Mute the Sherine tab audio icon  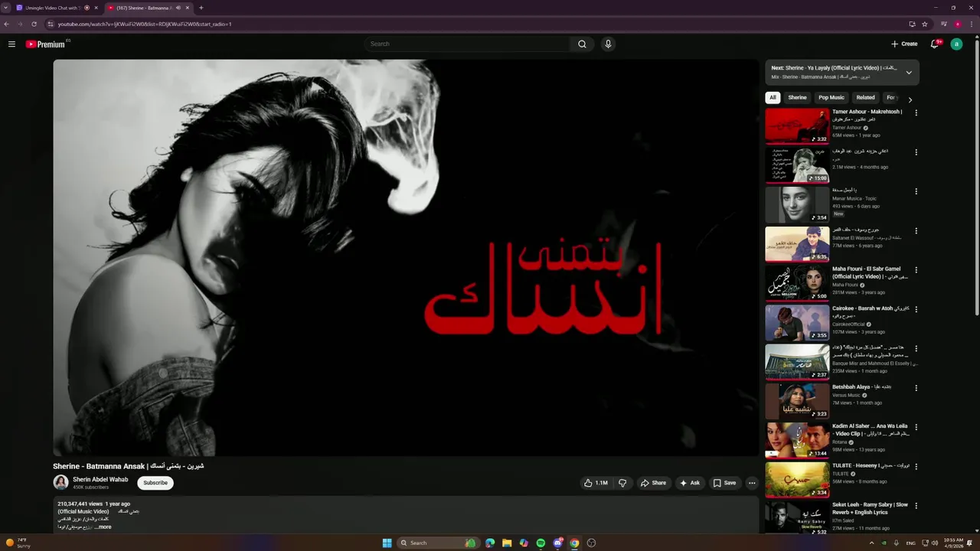[x=178, y=8]
